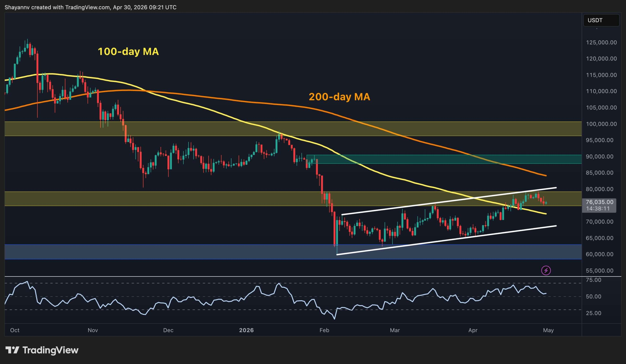Select the USDT currency button
The image size is (626, 364).
click(601, 20)
